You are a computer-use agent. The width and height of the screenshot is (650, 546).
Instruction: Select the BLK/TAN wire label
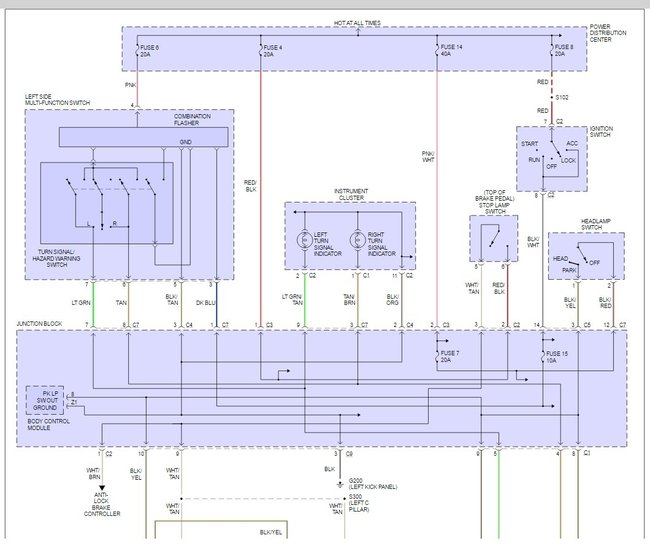(x=172, y=300)
